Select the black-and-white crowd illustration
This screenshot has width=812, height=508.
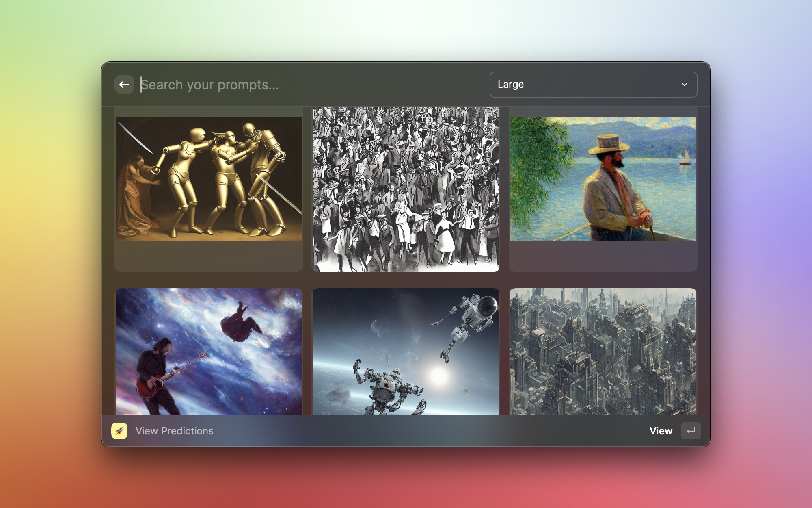406,189
